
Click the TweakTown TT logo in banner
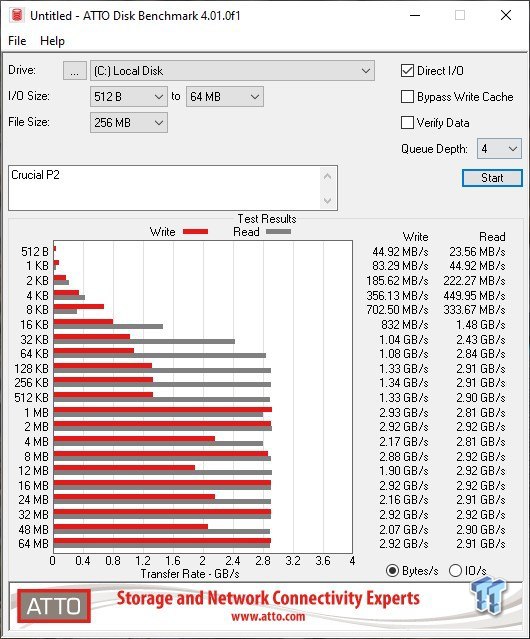click(489, 596)
